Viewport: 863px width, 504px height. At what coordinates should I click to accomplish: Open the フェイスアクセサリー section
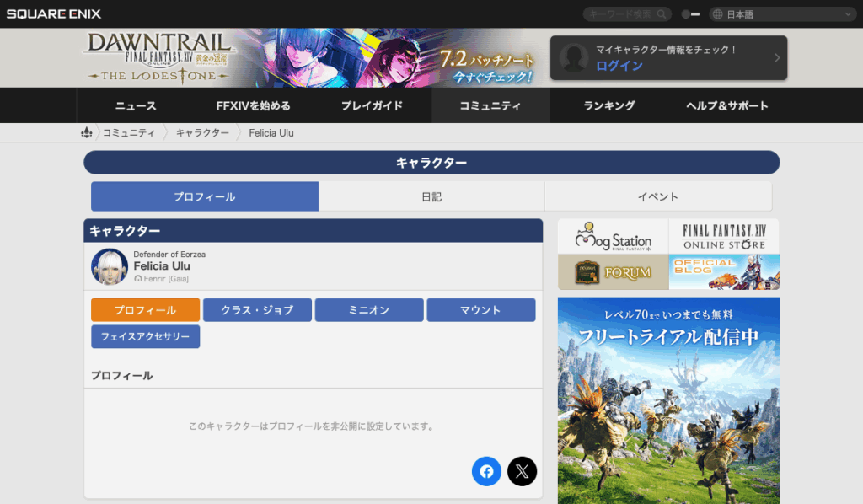pos(145,336)
